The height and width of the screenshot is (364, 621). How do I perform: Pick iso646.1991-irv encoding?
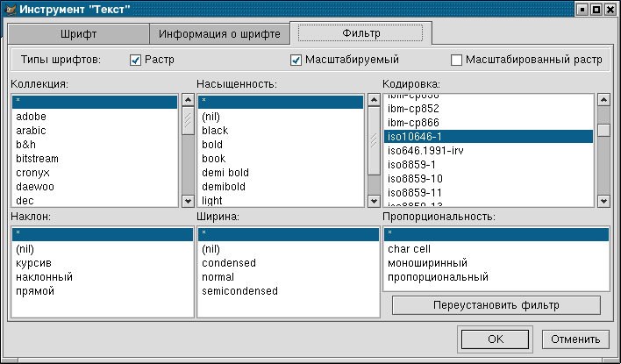(489, 151)
